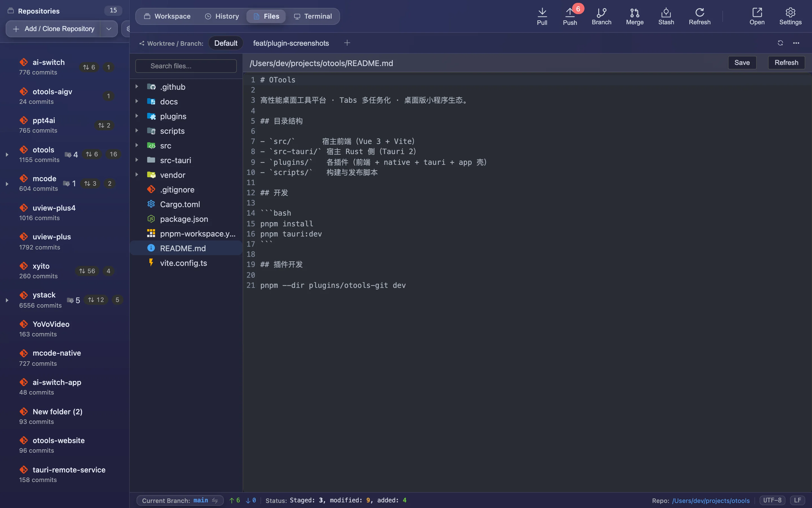The height and width of the screenshot is (508, 812).
Task: Click the worktree bar reload icon
Action: pyautogui.click(x=780, y=43)
